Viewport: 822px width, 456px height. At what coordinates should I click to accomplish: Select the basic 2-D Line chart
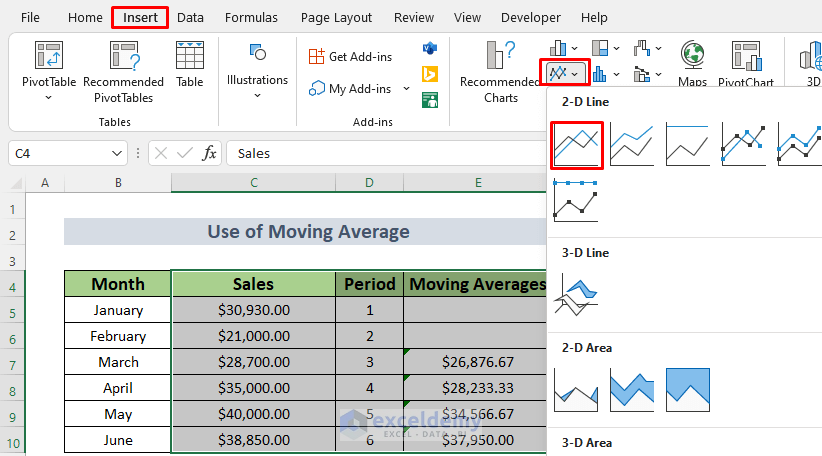pos(577,145)
